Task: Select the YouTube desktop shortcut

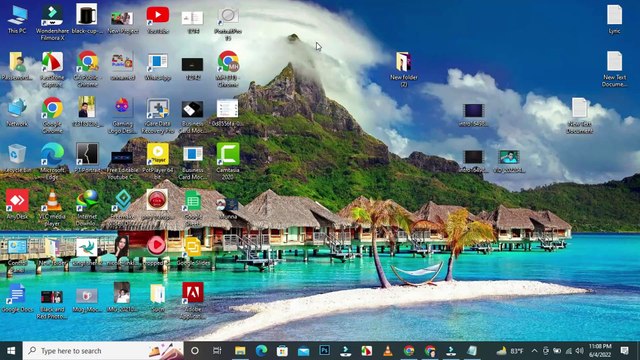Action: (x=158, y=20)
